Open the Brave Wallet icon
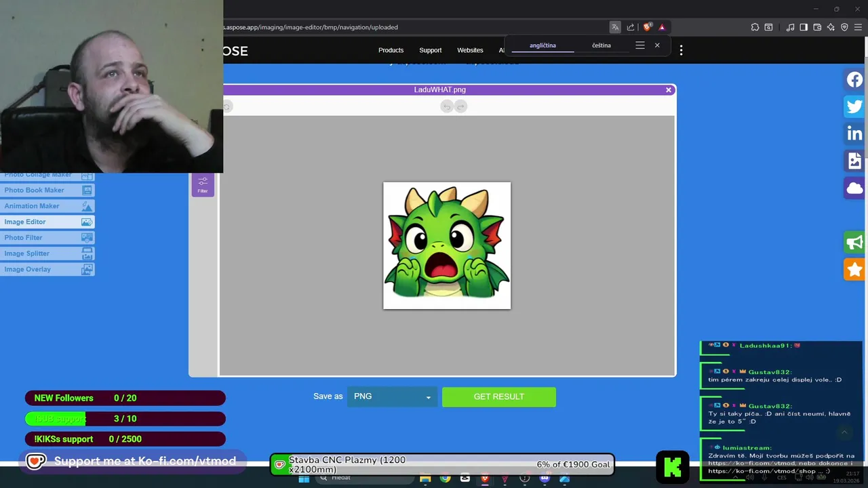The height and width of the screenshot is (488, 868). [x=817, y=27]
